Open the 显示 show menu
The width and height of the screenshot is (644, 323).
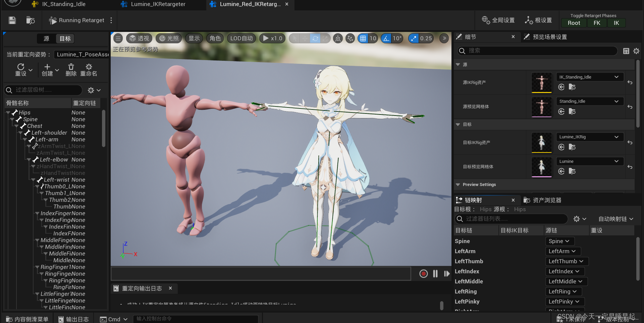coord(194,38)
